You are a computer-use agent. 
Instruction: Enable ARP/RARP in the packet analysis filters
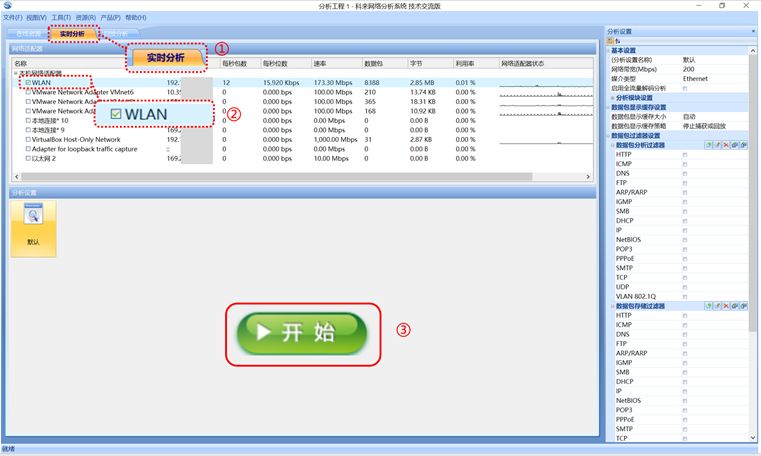pyautogui.click(x=685, y=193)
